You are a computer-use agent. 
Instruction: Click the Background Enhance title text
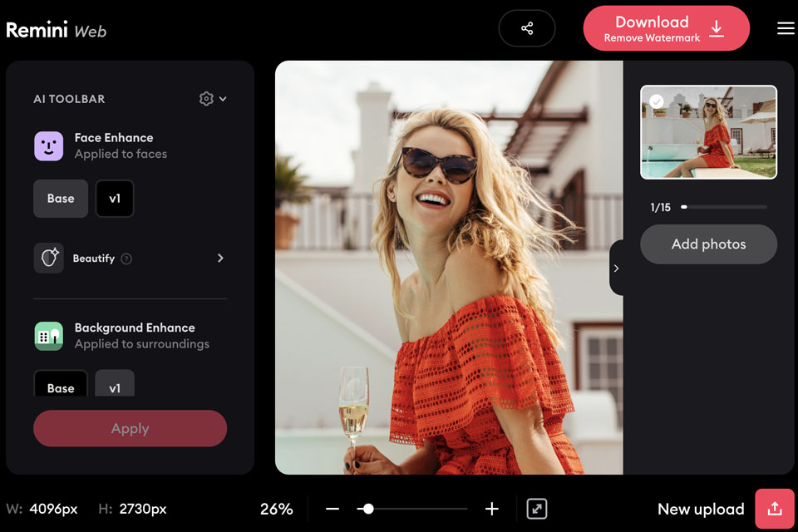click(x=135, y=328)
